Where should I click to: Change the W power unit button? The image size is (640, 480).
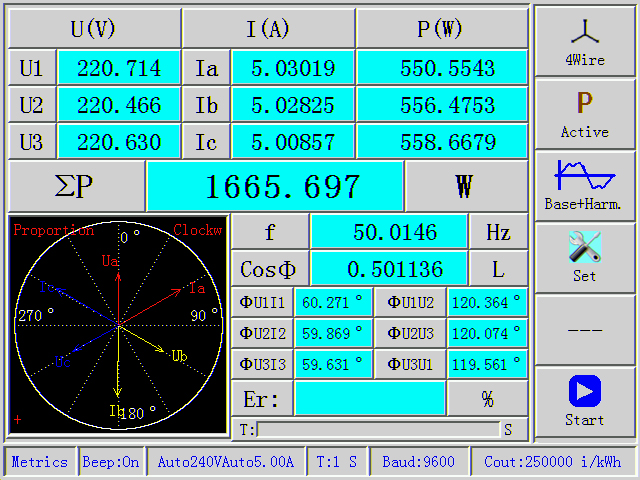[464, 186]
